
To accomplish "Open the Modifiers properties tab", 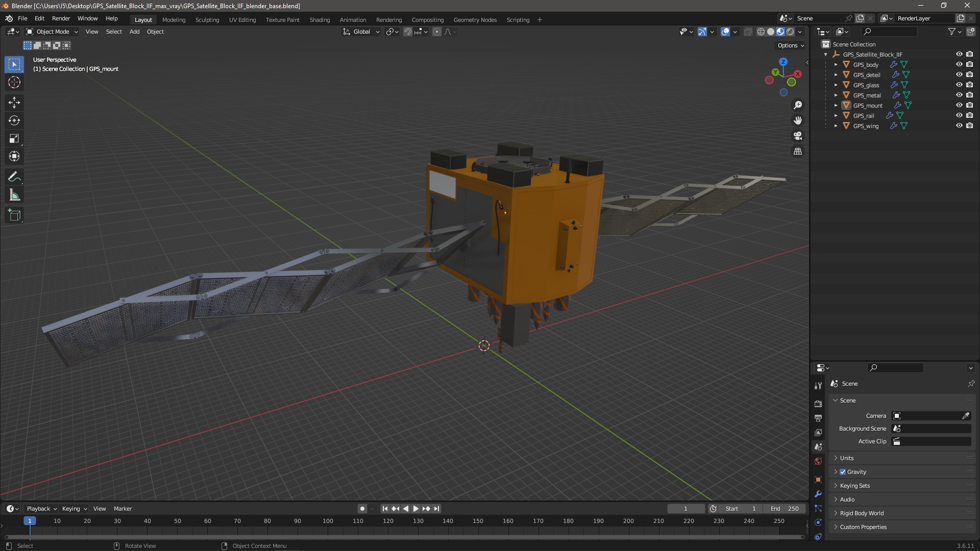I will [x=818, y=494].
